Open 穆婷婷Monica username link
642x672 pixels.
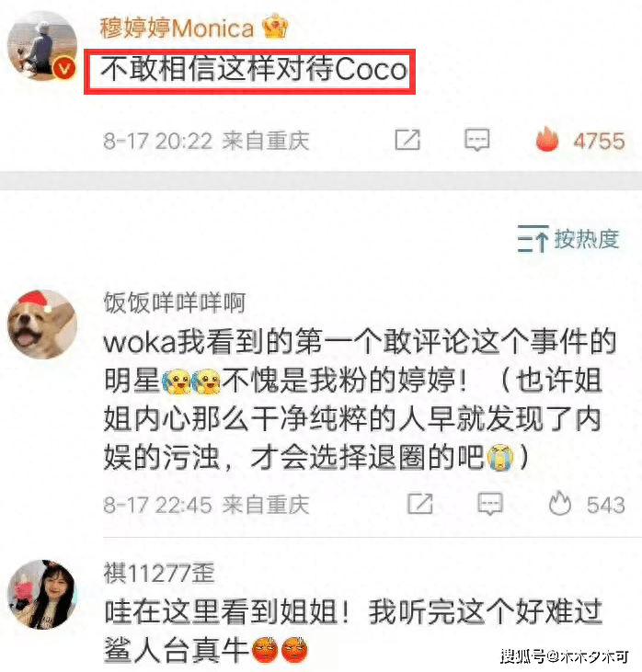[177, 28]
